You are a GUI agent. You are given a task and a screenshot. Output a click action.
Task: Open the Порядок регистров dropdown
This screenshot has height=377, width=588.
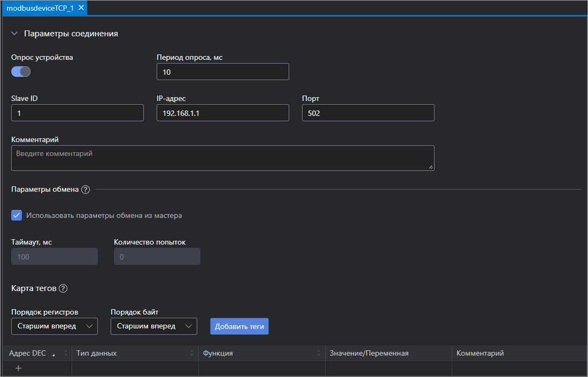tap(55, 326)
